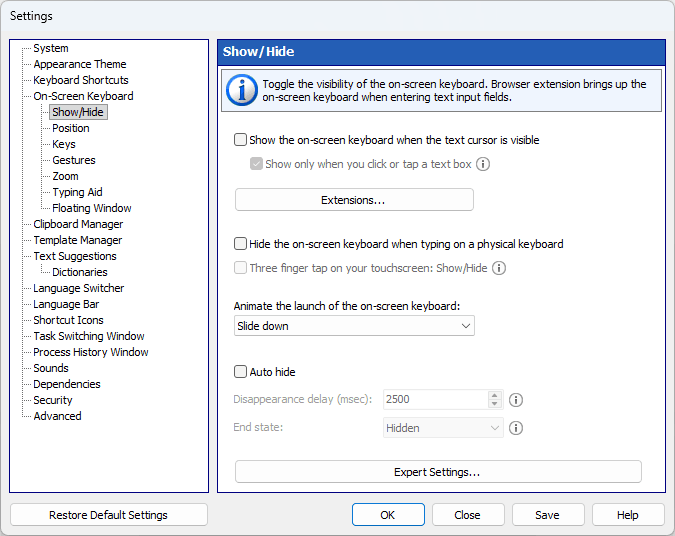Select Show/Hide in the tree

click(x=78, y=112)
